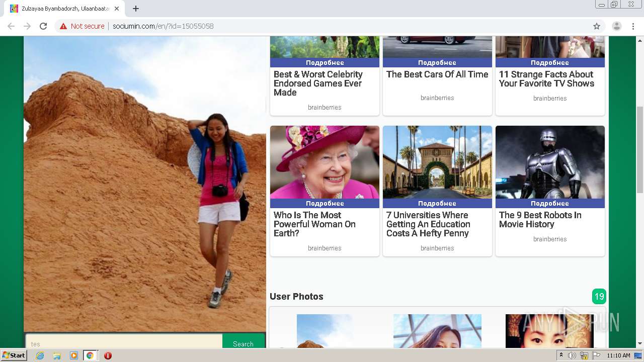Screen dimensions: 644x362
Task: Open the user photo with red headdress
Action: tap(549, 331)
